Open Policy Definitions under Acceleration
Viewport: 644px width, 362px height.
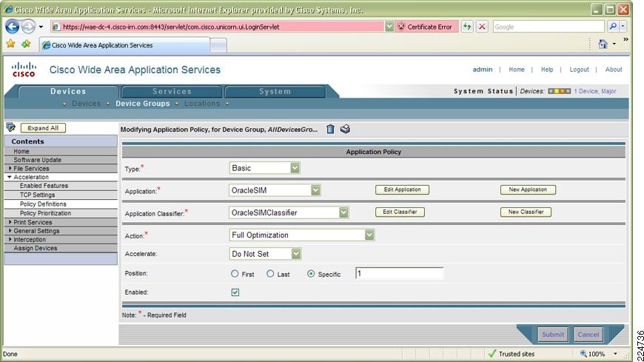pyautogui.click(x=43, y=204)
